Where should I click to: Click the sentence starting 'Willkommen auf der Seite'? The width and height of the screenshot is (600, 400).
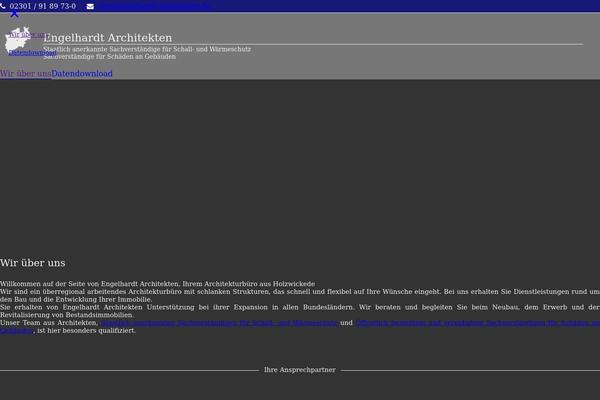(x=157, y=284)
